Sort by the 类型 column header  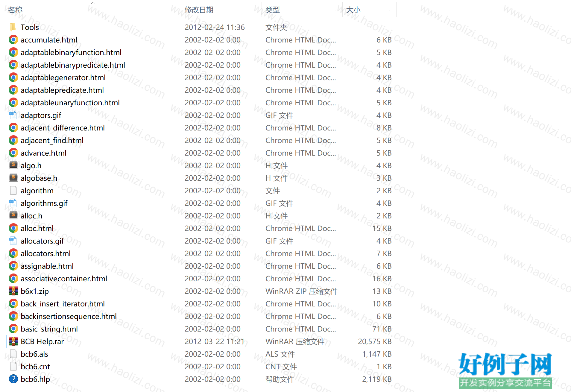(x=273, y=10)
